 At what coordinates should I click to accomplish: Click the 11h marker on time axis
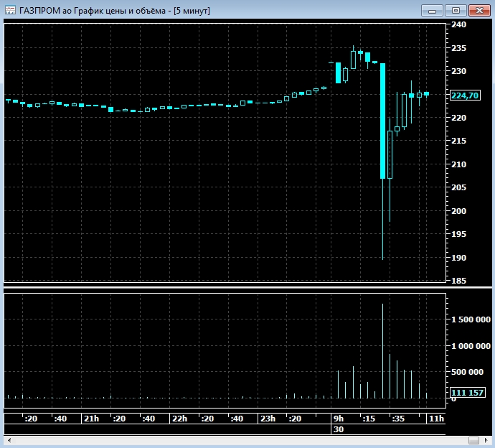coord(435,419)
